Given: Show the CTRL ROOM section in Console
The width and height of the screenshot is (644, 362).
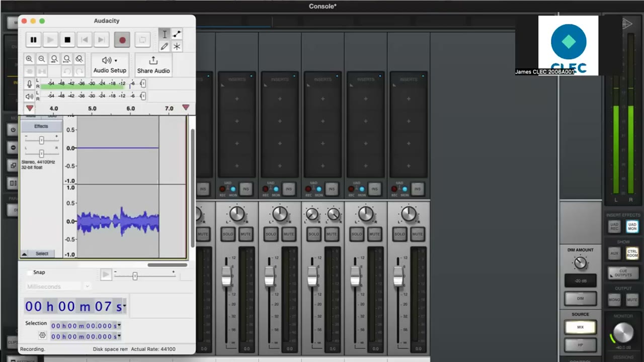Looking at the screenshot, I should tap(632, 253).
